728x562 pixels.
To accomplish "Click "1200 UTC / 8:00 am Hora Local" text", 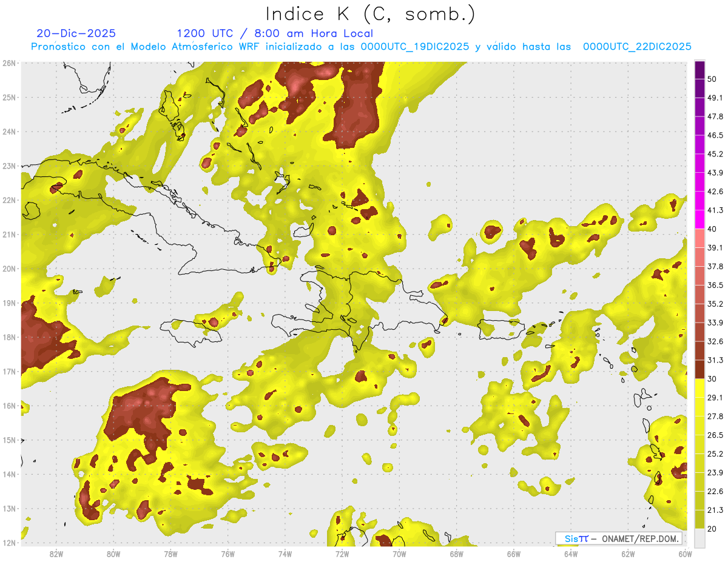I will coord(275,33).
